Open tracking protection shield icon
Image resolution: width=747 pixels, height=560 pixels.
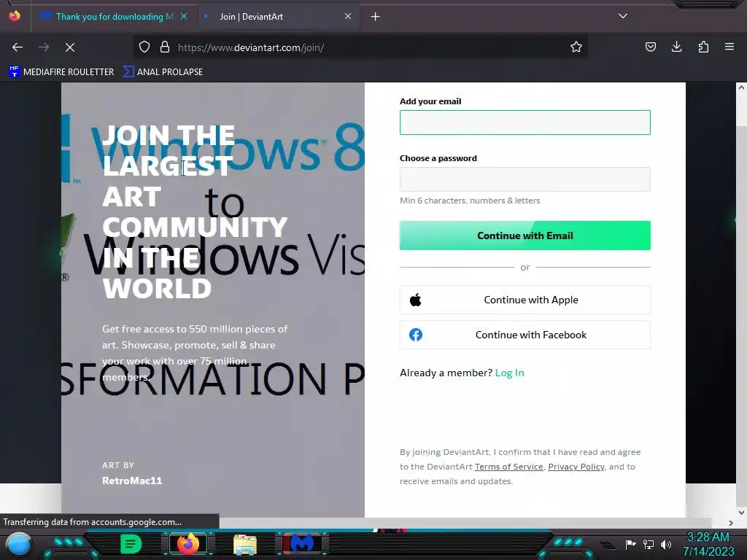click(x=144, y=47)
